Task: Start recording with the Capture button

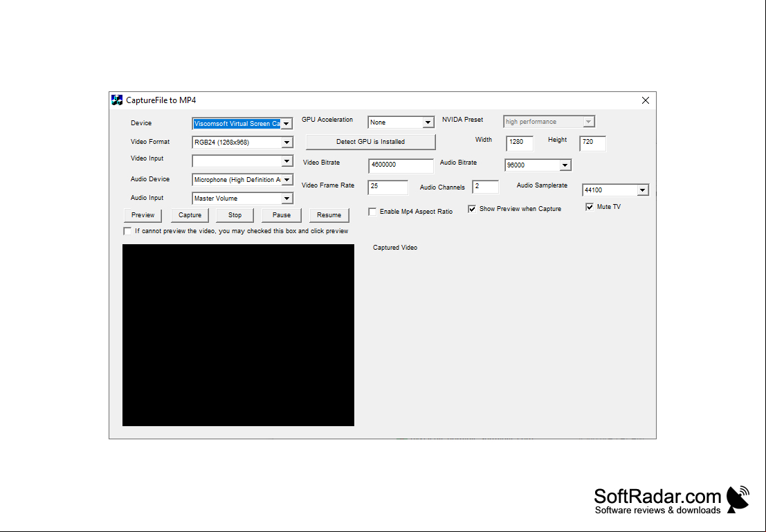Action: (190, 215)
